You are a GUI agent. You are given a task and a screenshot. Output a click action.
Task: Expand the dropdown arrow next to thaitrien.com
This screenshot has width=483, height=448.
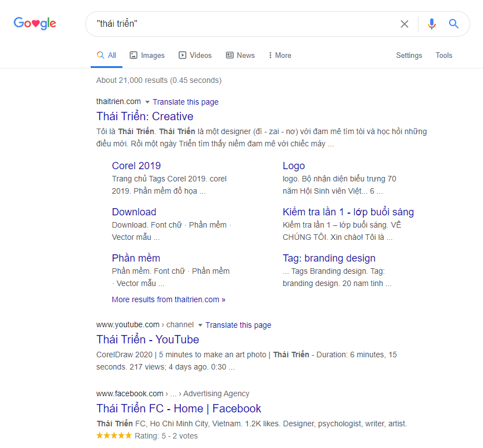(146, 102)
